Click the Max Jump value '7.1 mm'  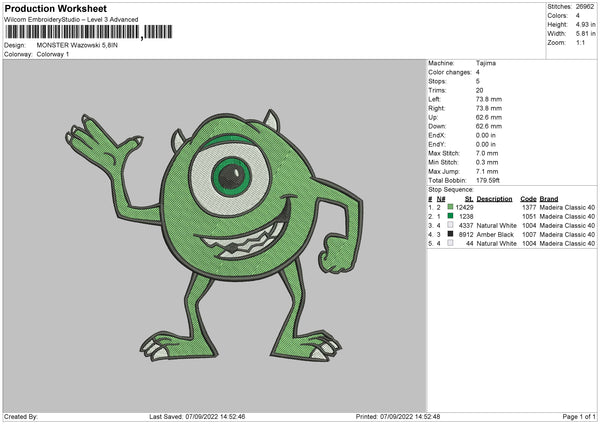click(x=487, y=171)
